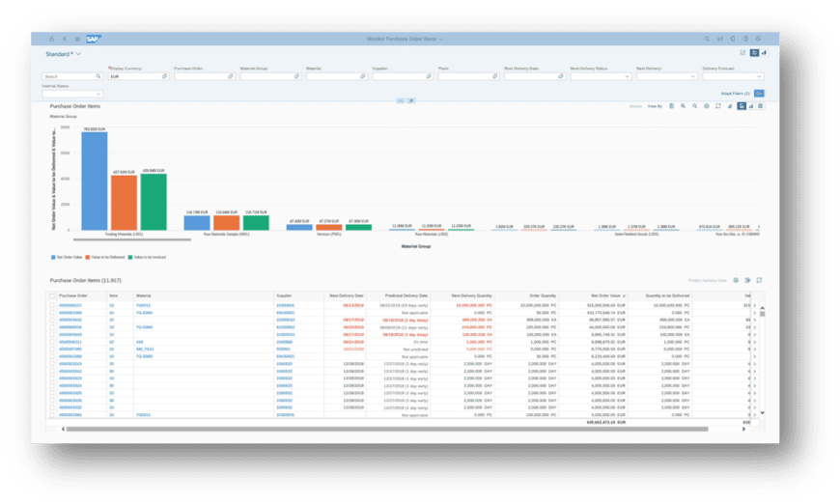Click the Display Currency input field

tap(135, 76)
